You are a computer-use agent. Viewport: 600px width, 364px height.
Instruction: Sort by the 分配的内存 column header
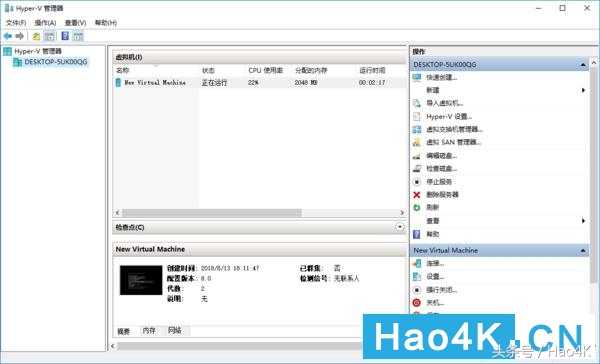pos(324,70)
